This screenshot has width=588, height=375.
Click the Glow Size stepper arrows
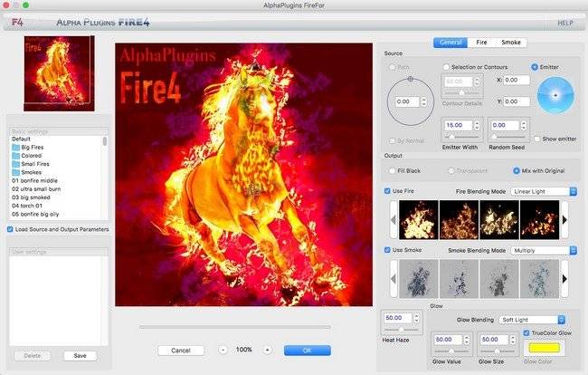(513, 340)
